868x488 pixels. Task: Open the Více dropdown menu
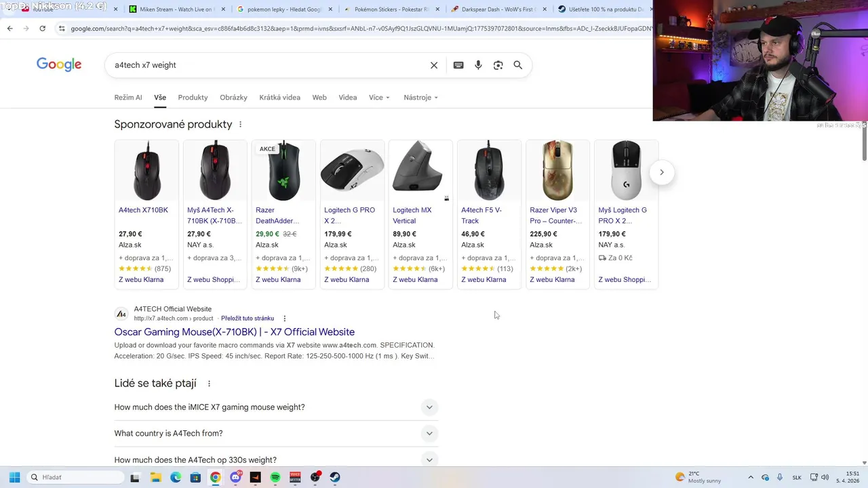(x=379, y=98)
